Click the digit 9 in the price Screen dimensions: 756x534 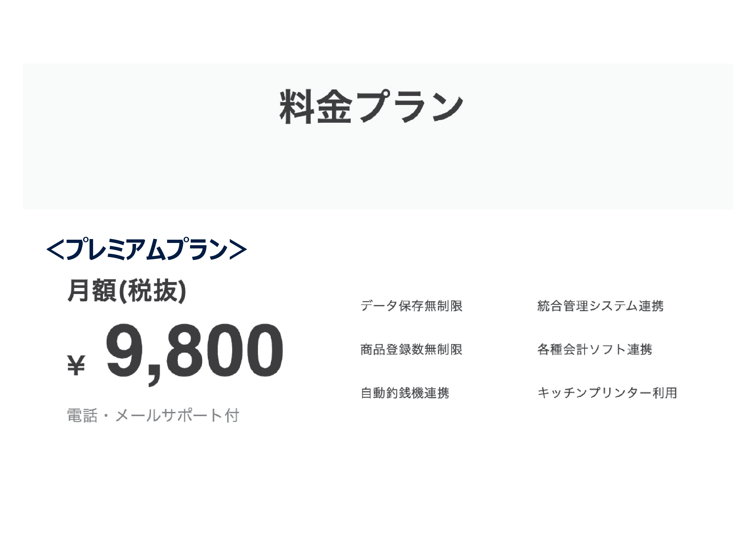pos(125,350)
